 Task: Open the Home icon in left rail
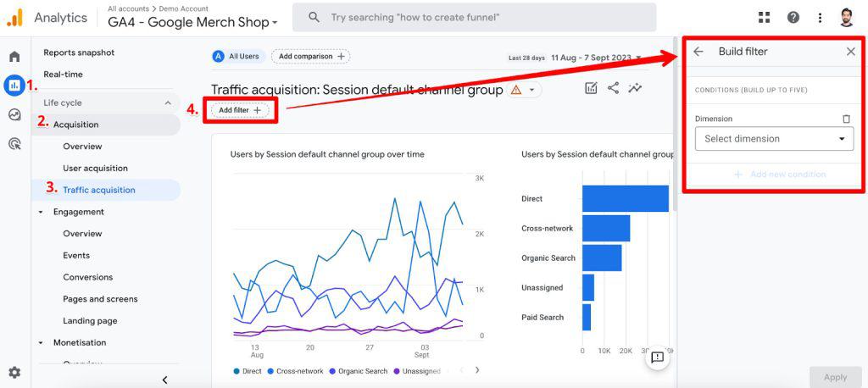coord(14,57)
